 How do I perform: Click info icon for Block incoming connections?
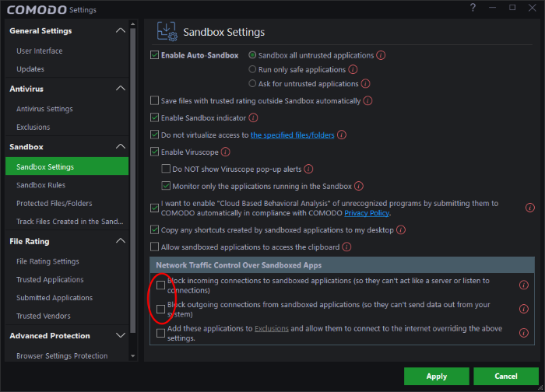524,285
